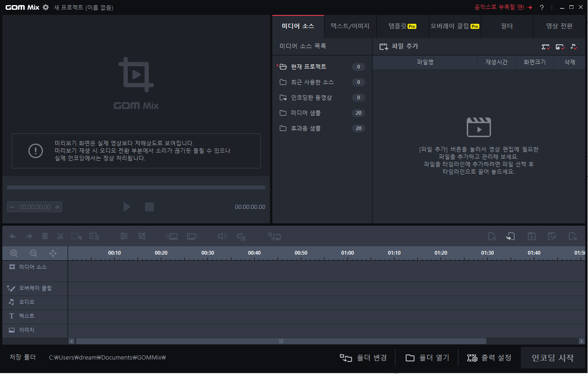Image resolution: width=588 pixels, height=374 pixels.
Task: Click the 01:00 mark on timeline ruler
Action: tap(347, 253)
